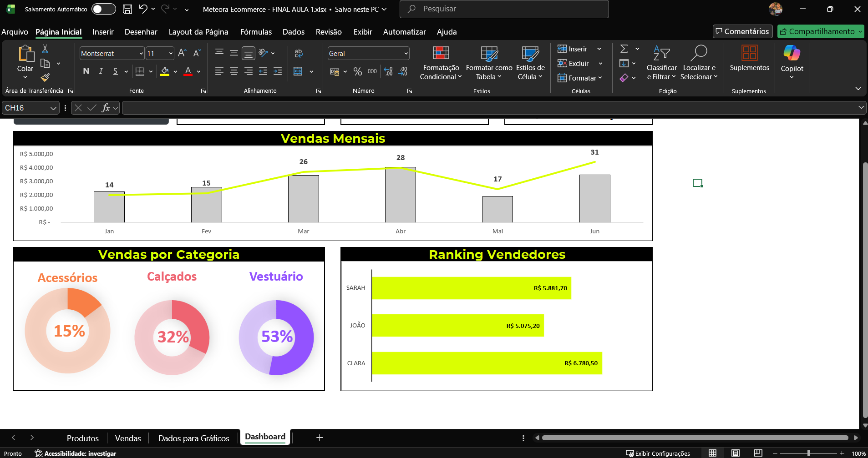The height and width of the screenshot is (458, 868).
Task: Toggle italic formatting
Action: [101, 71]
